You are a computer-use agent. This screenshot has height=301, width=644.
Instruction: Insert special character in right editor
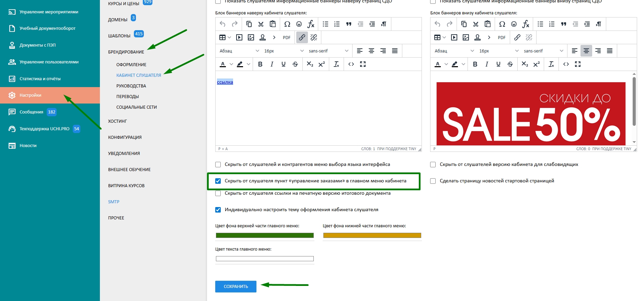502,24
